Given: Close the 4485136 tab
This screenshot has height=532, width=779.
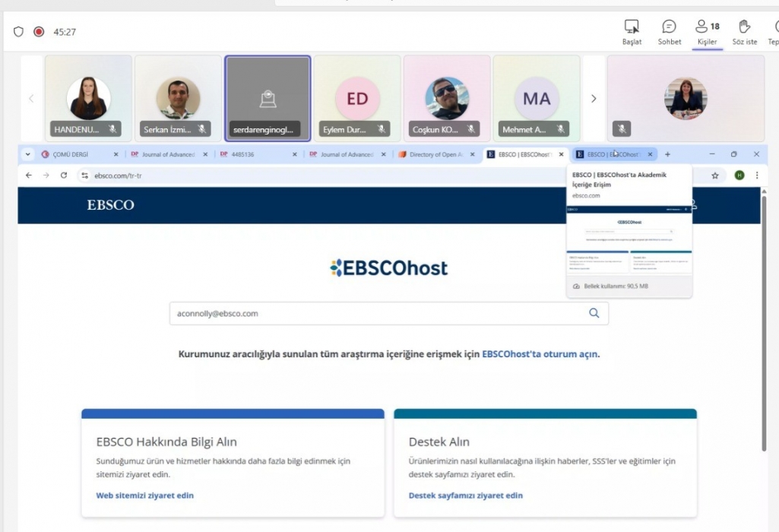Looking at the screenshot, I should point(295,154).
